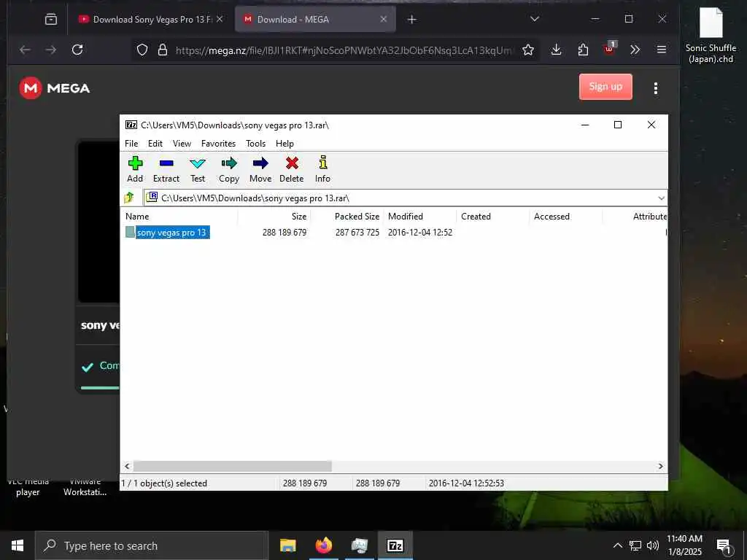Reload the page in Firefox
747x560 pixels.
tap(77, 50)
